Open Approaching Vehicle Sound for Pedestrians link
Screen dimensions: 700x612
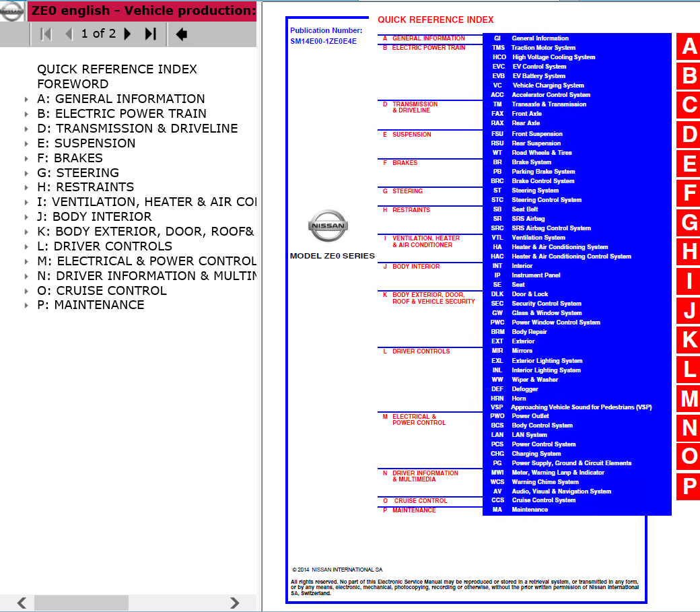click(x=582, y=407)
